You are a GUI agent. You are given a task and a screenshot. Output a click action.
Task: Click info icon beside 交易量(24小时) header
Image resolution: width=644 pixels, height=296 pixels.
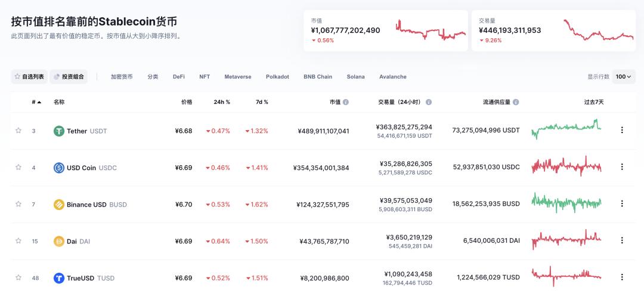point(429,102)
